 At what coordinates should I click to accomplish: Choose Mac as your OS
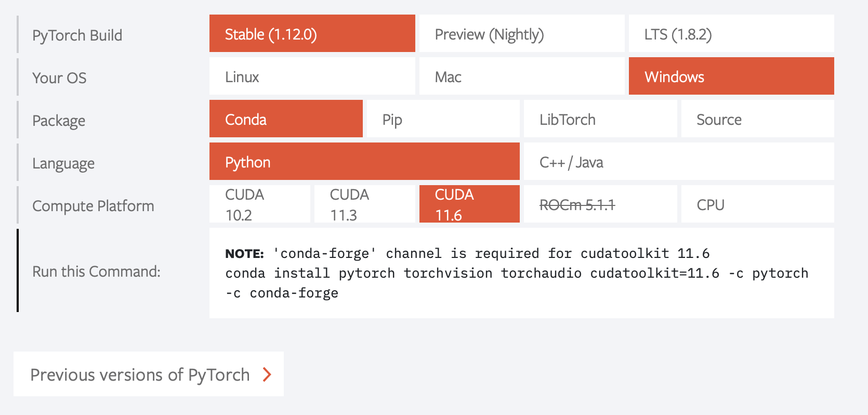click(521, 76)
